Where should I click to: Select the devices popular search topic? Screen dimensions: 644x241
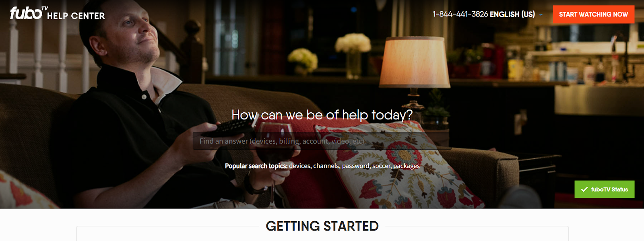(x=299, y=166)
